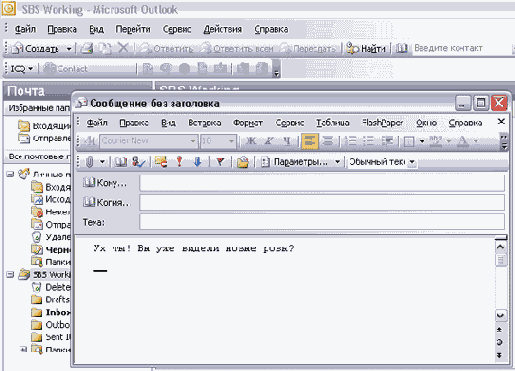This screenshot has width=515, height=371.
Task: Open the Courier New font dropdown
Action: click(x=193, y=141)
